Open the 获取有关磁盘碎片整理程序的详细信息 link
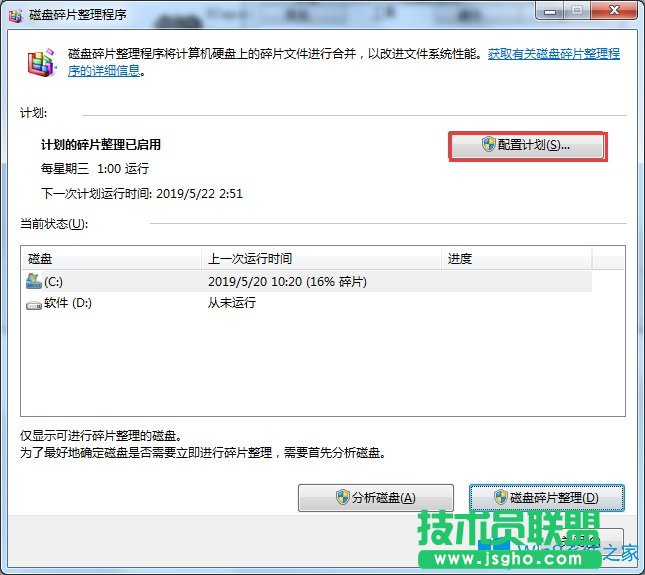Image resolution: width=645 pixels, height=575 pixels. click(x=554, y=54)
